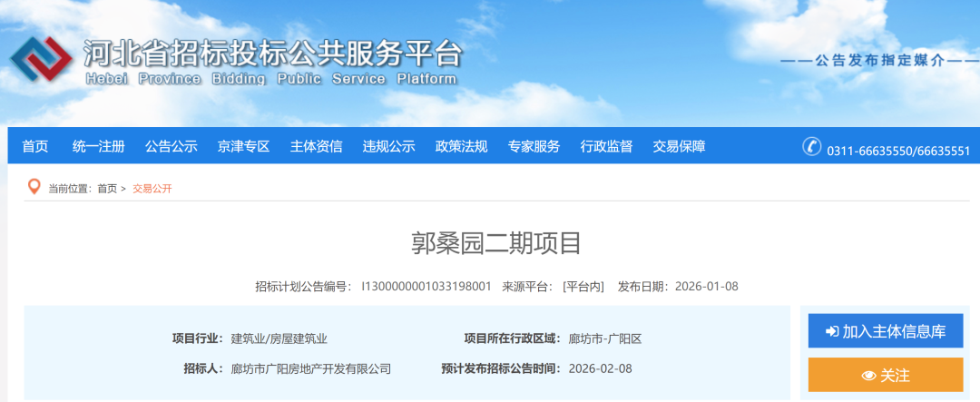Image resolution: width=980 pixels, height=402 pixels.
Task: Open 违规公示 navigation item
Action: [389, 146]
